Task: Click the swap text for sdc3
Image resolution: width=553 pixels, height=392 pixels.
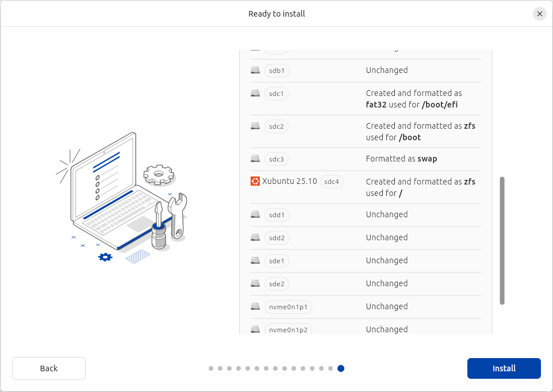Action: pos(427,159)
